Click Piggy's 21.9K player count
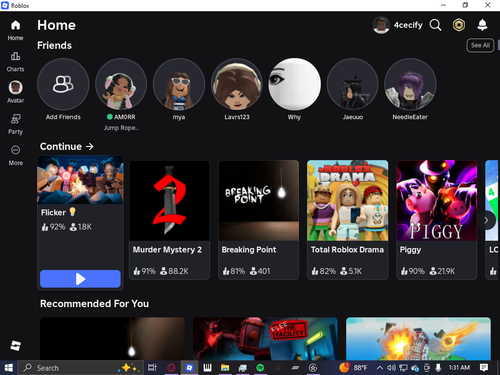Image resolution: width=500 pixels, height=375 pixels. [x=442, y=271]
